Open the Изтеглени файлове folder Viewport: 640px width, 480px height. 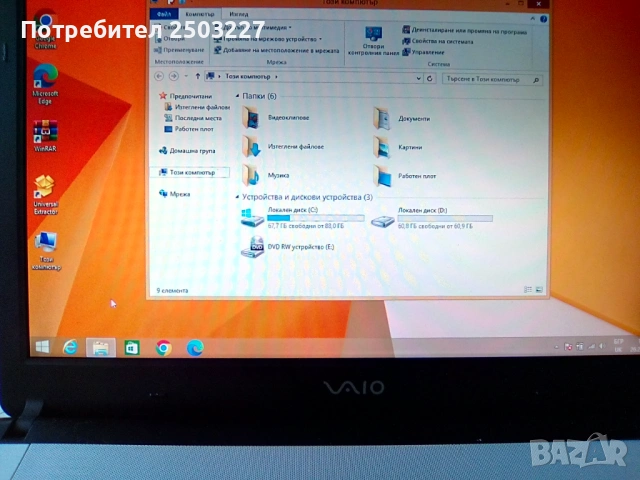[x=283, y=147]
